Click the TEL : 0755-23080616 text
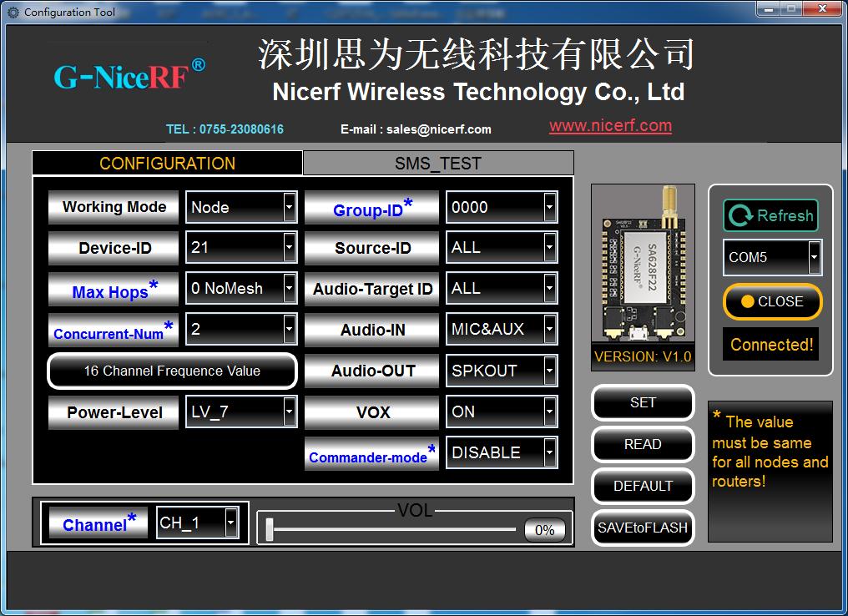The width and height of the screenshot is (848, 616). tap(225, 129)
